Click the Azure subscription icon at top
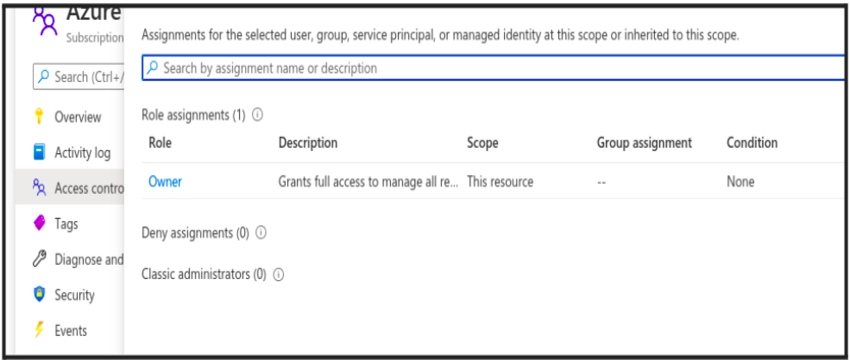This screenshot has height=360, width=850. [45, 20]
